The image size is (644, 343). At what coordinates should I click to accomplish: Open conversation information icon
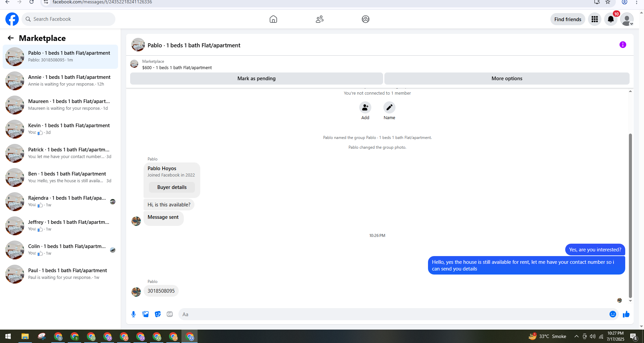(623, 45)
